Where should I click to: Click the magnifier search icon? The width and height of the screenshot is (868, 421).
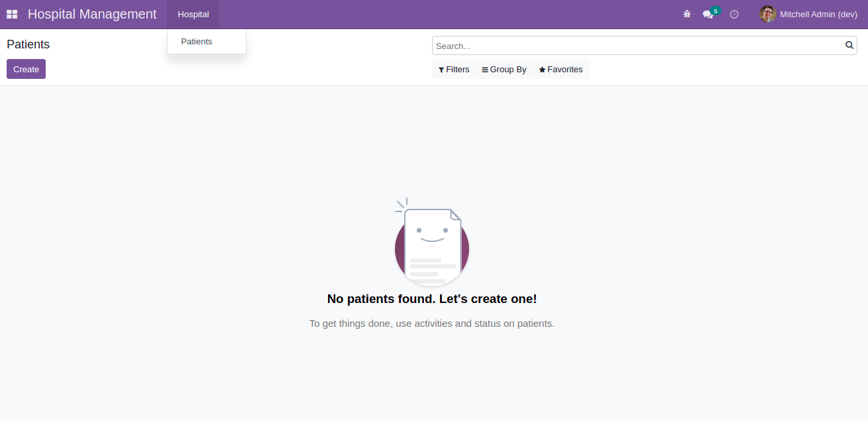[x=849, y=46]
